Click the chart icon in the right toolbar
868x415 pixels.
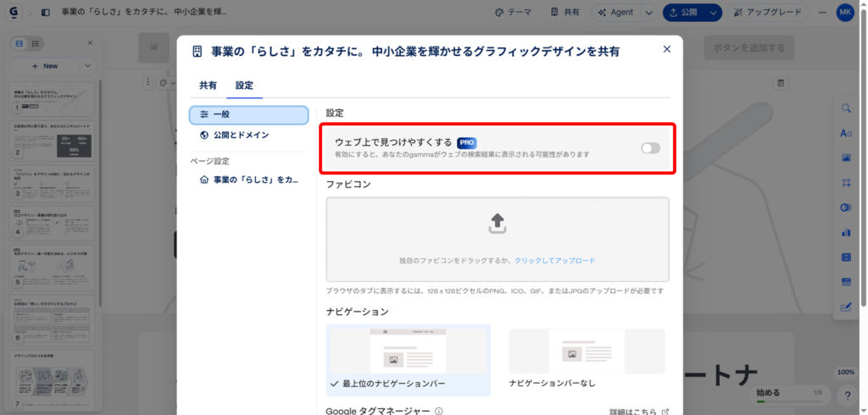(845, 232)
